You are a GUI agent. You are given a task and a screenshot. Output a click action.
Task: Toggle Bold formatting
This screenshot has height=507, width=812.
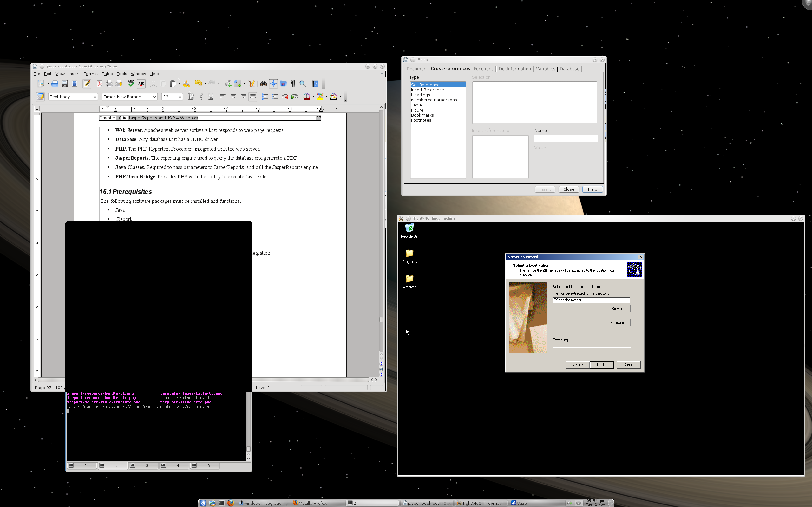click(x=191, y=97)
